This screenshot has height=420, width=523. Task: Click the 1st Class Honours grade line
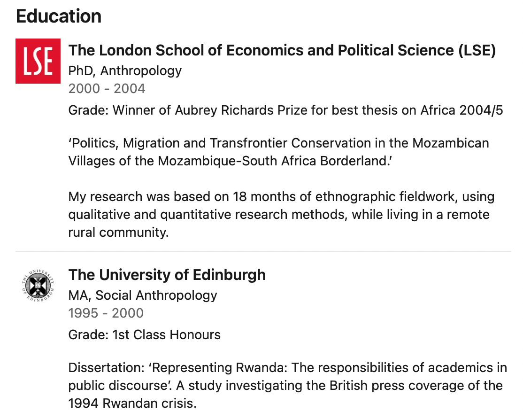(144, 335)
